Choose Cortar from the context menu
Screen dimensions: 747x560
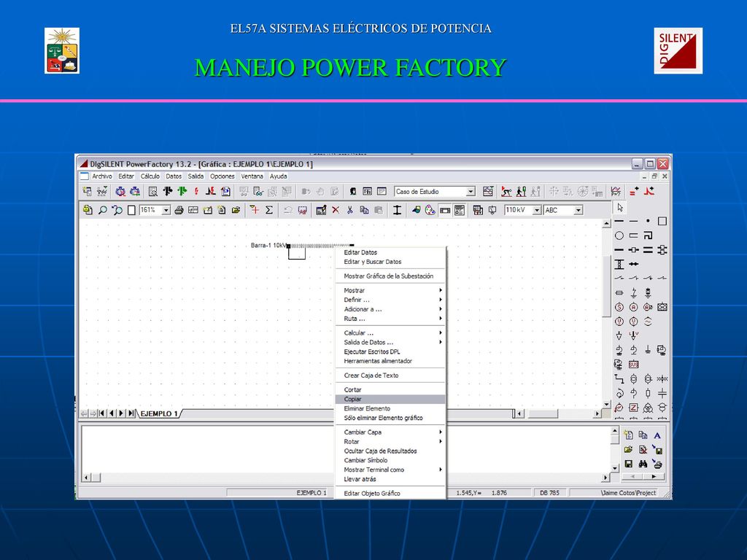tap(390, 389)
